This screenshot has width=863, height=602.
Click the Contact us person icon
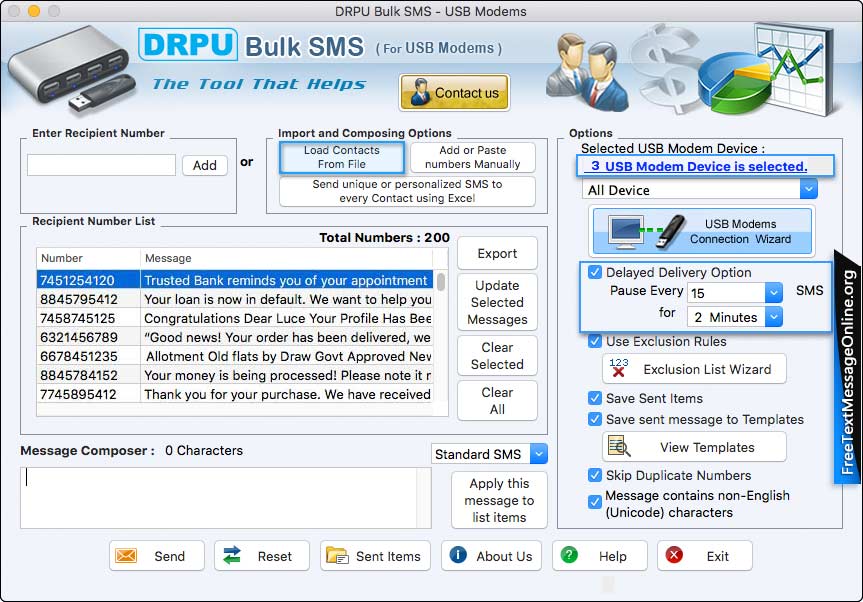point(421,92)
